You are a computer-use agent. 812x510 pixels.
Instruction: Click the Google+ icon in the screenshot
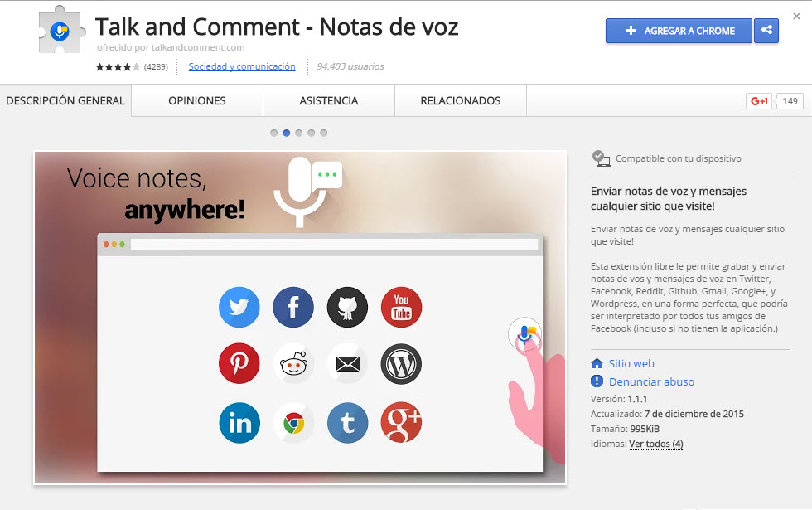pos(401,423)
